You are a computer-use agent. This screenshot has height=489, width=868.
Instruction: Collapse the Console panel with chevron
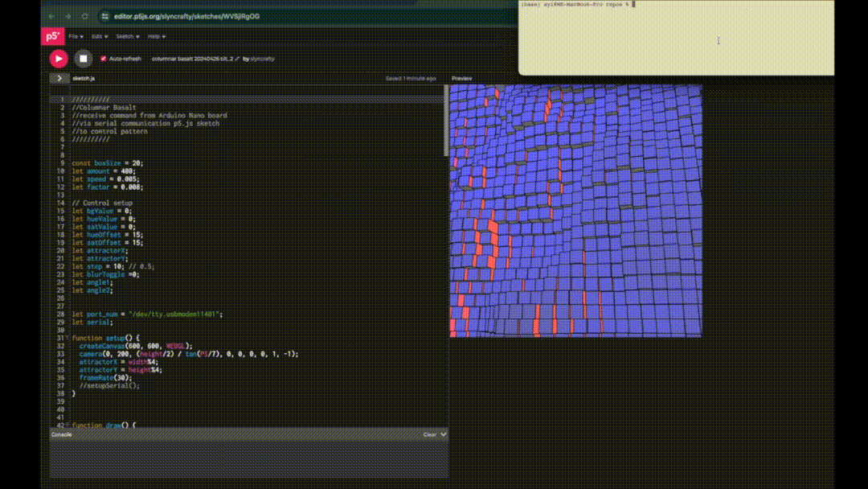(444, 434)
